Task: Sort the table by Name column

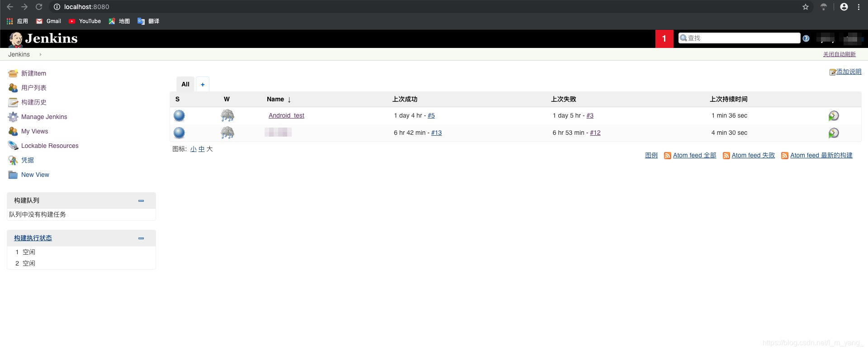Action: coord(279,99)
